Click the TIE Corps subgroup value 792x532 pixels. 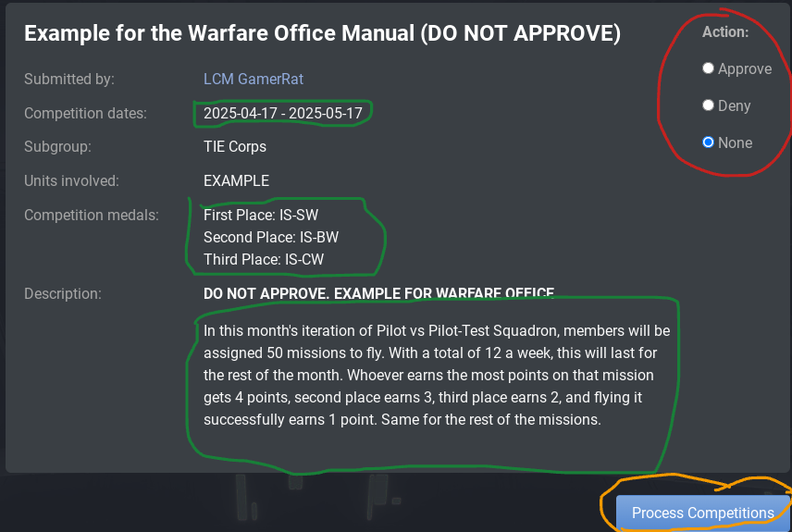pos(235,146)
